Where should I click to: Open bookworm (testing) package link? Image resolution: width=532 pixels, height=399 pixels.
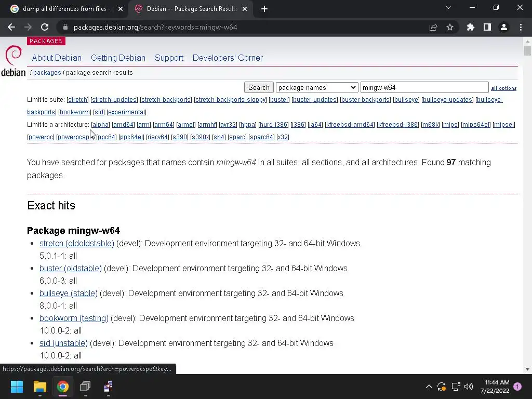point(74,318)
